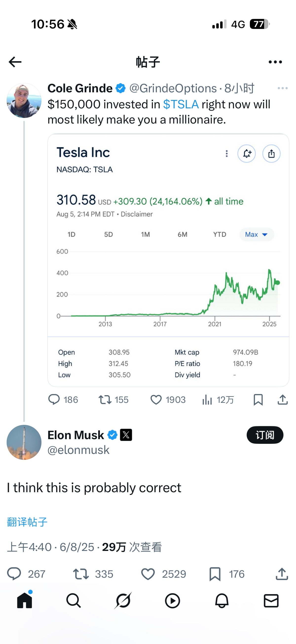Open Notifications bell tab
Viewport: 296px width, 644px height.
point(222,601)
